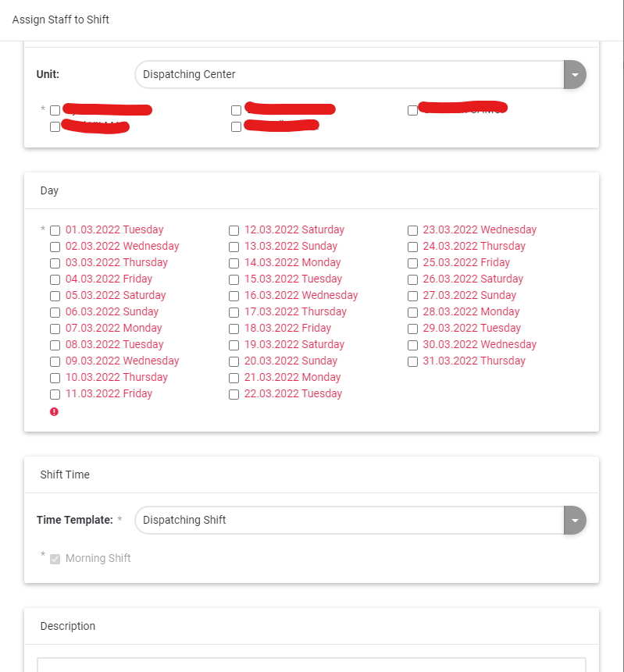Click the 19.03.2022 Saturday label
The width and height of the screenshot is (624, 672).
point(294,345)
